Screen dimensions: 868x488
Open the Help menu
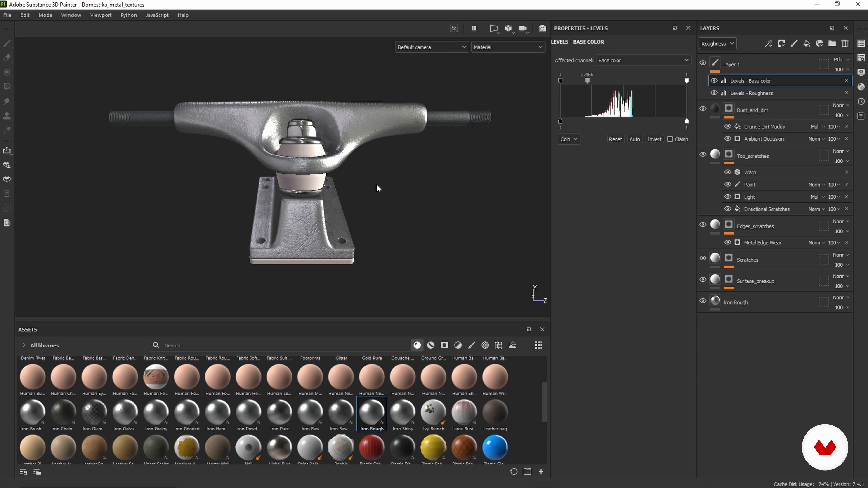click(183, 15)
